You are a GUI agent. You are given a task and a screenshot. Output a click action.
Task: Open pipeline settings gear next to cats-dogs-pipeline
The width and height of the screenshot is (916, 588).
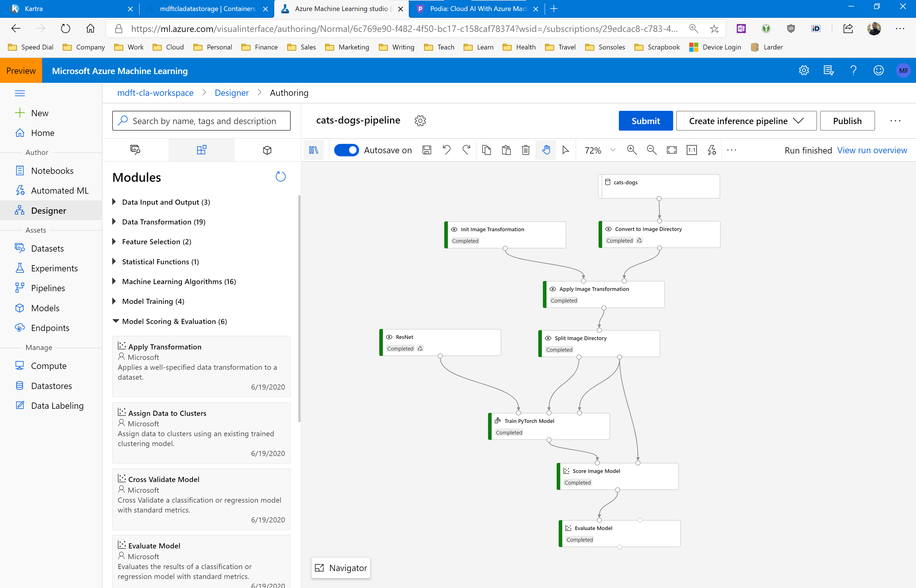pyautogui.click(x=420, y=121)
